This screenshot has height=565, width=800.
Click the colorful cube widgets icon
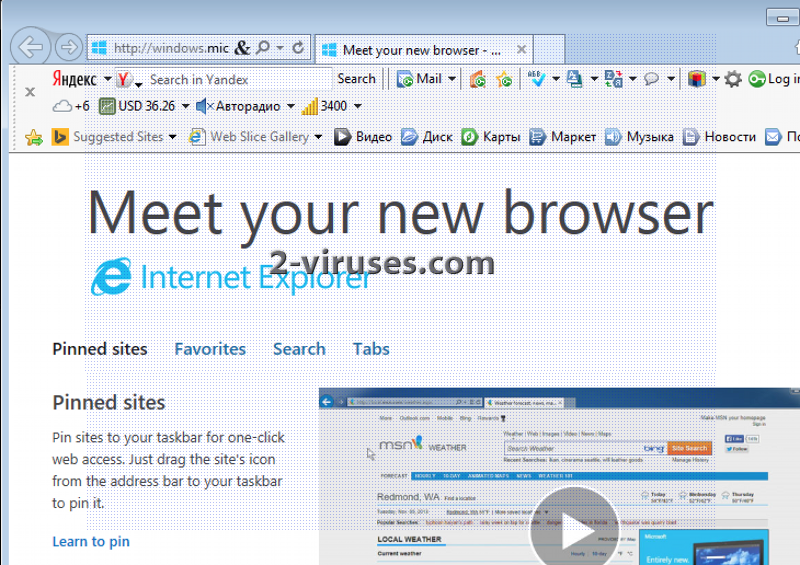[696, 79]
